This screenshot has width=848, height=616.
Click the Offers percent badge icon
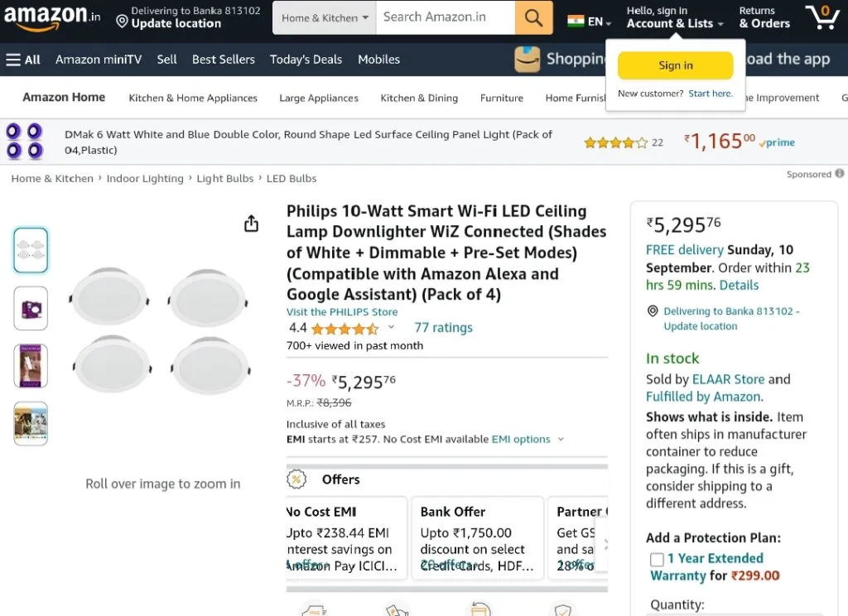pos(296,479)
